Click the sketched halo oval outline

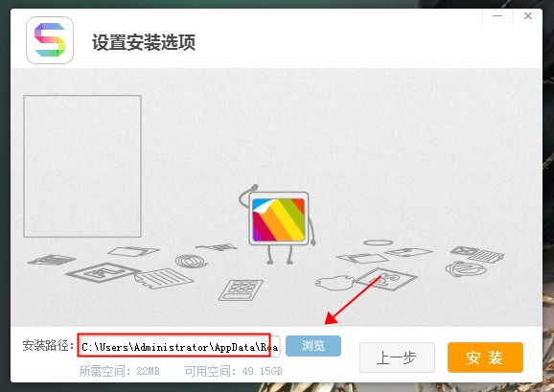378,242
